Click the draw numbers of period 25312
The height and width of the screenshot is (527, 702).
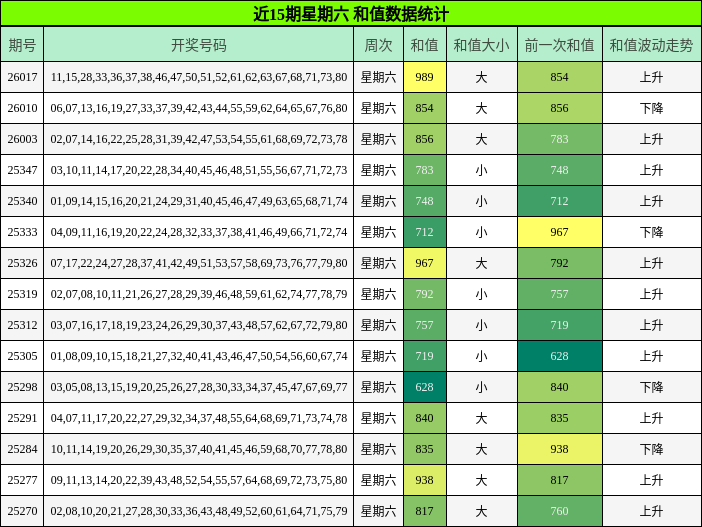tap(199, 325)
